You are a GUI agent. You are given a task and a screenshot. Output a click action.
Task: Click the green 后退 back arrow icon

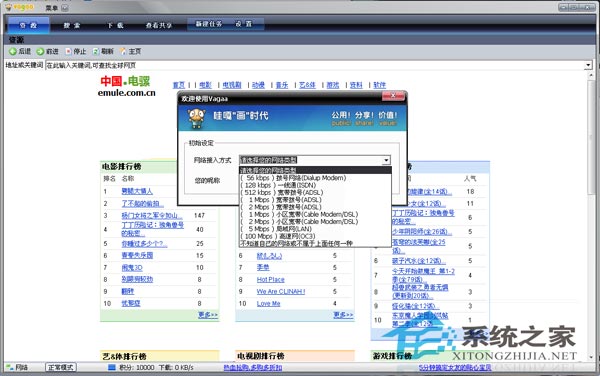(x=13, y=51)
